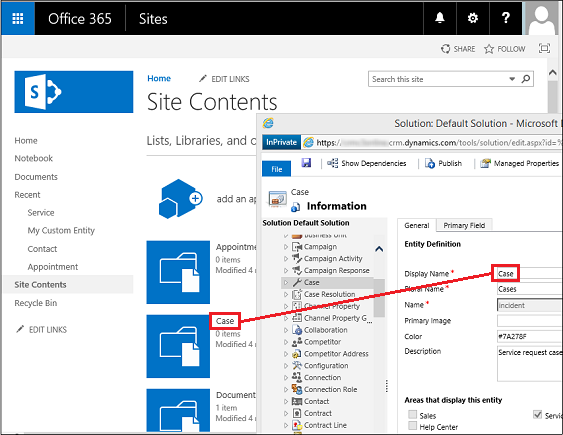Screen dimensions: 563x435
Task: Open Home in left navigation
Action: [26, 141]
